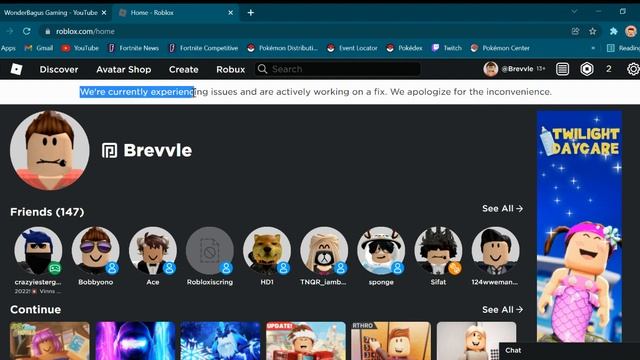The image size is (640, 360).
Task: Click the share page icon in address bar
Action: click(576, 31)
